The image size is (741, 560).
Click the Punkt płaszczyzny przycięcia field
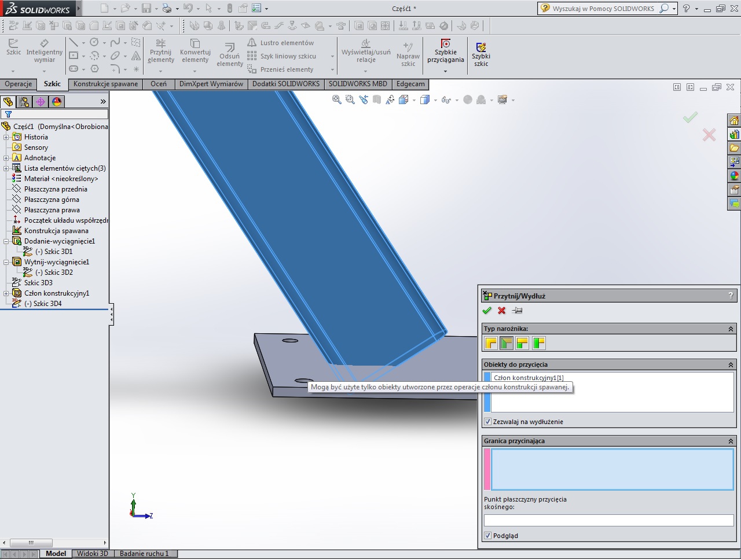click(608, 520)
